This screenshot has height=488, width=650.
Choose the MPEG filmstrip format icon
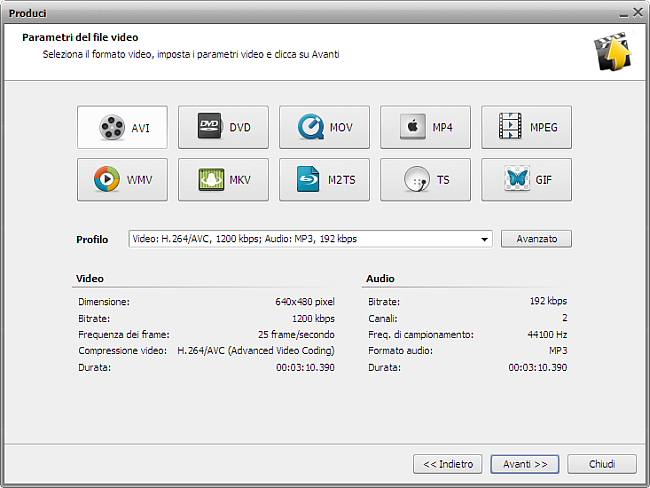coord(510,126)
